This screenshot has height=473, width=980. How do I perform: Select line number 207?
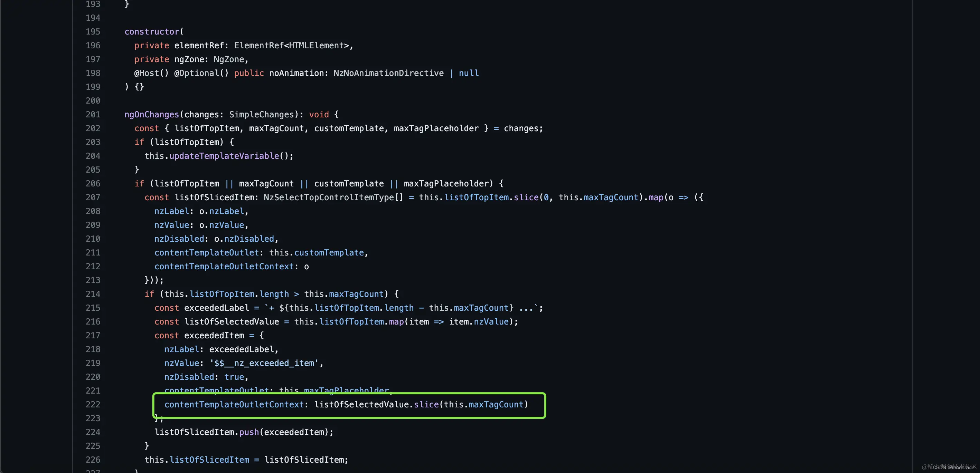(93, 197)
